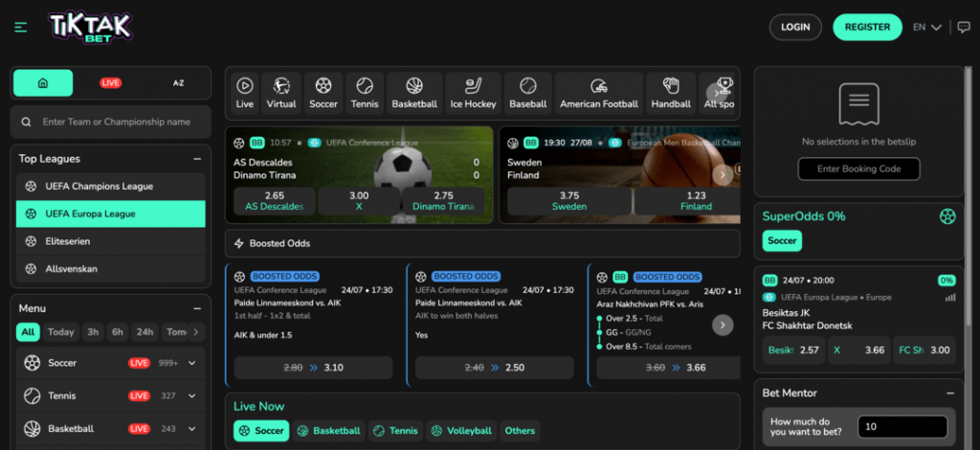Select the 3h time filter
The height and width of the screenshot is (450, 980).
tap(93, 332)
